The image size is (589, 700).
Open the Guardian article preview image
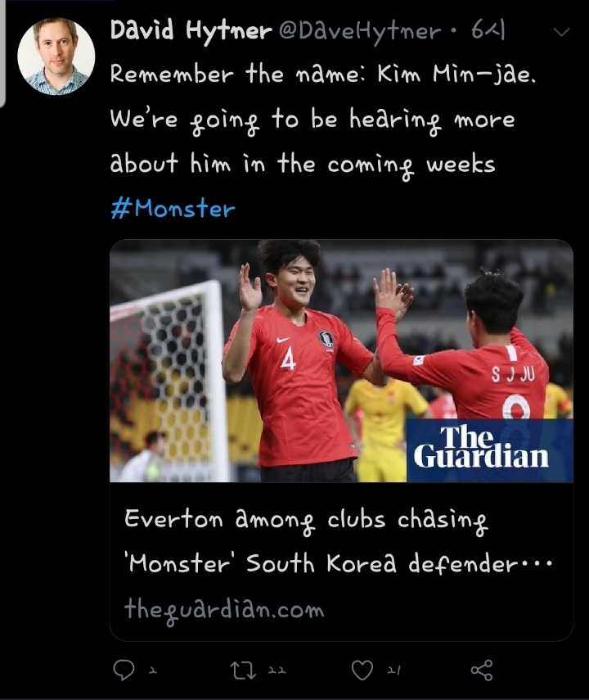click(341, 361)
